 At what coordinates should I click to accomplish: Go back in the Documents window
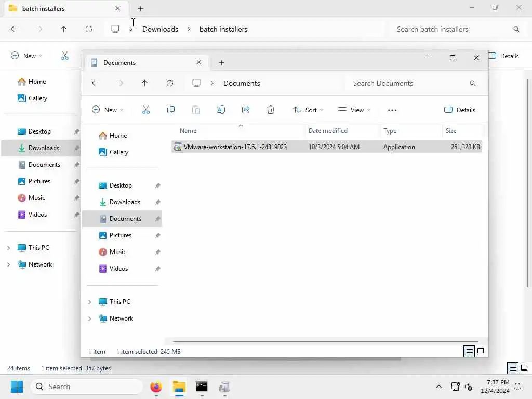pyautogui.click(x=95, y=83)
